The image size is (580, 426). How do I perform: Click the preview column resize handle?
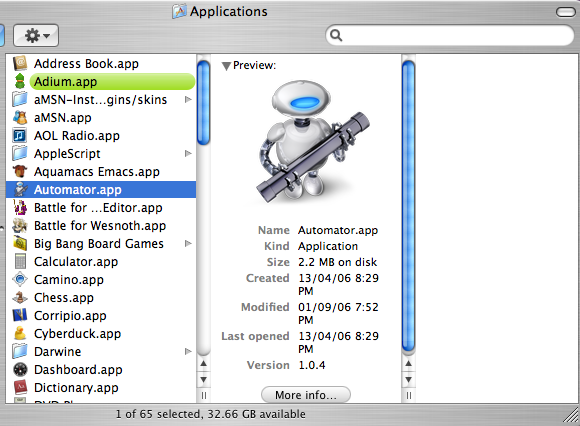408,395
